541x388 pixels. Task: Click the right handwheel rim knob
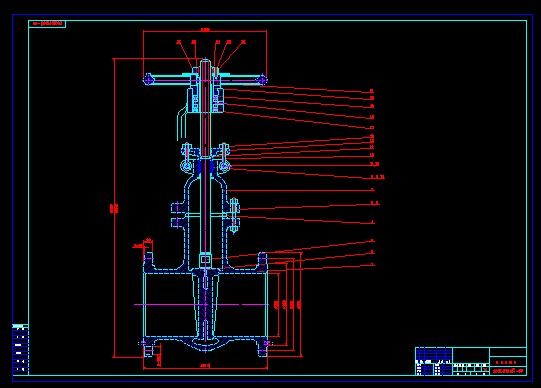(263, 79)
